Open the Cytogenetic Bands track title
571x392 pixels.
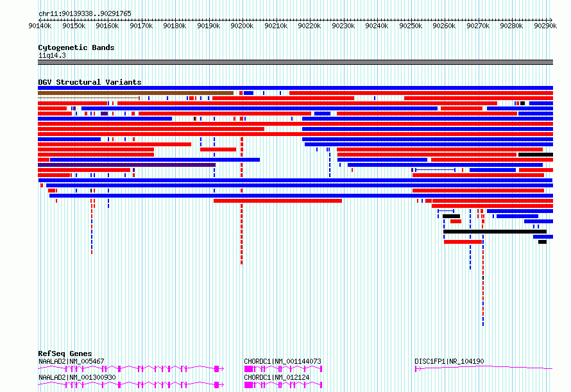pos(76,47)
